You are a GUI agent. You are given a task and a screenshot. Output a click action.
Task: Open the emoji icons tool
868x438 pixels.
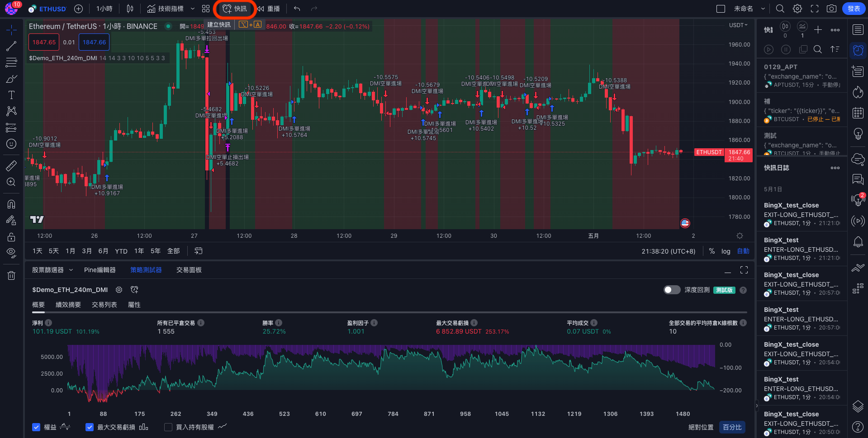(x=11, y=144)
